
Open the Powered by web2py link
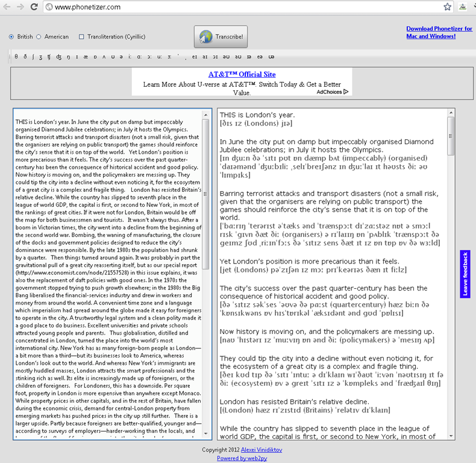point(241,458)
